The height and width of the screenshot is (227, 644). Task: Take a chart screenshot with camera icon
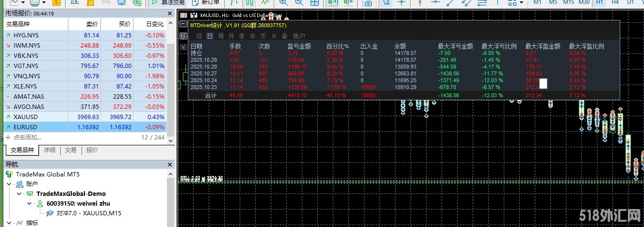pyautogui.click(x=368, y=3)
